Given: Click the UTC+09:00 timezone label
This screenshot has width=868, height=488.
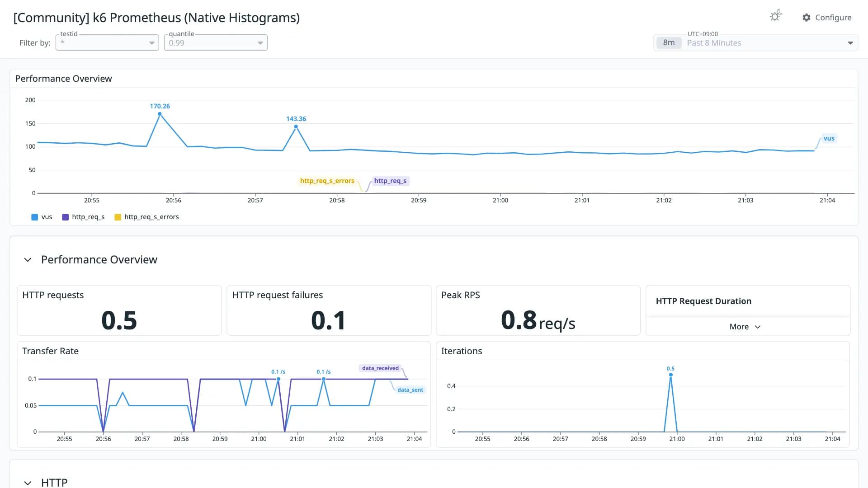Looking at the screenshot, I should coord(703,34).
